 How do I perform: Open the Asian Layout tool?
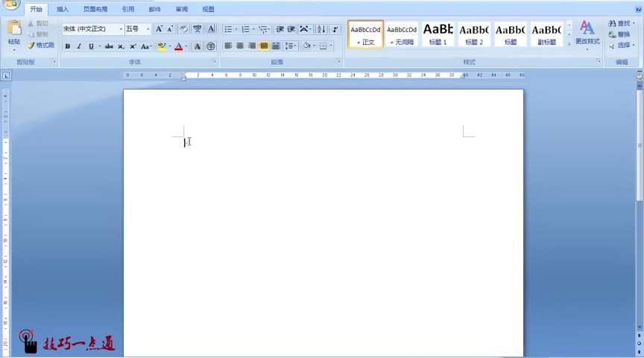(x=304, y=29)
